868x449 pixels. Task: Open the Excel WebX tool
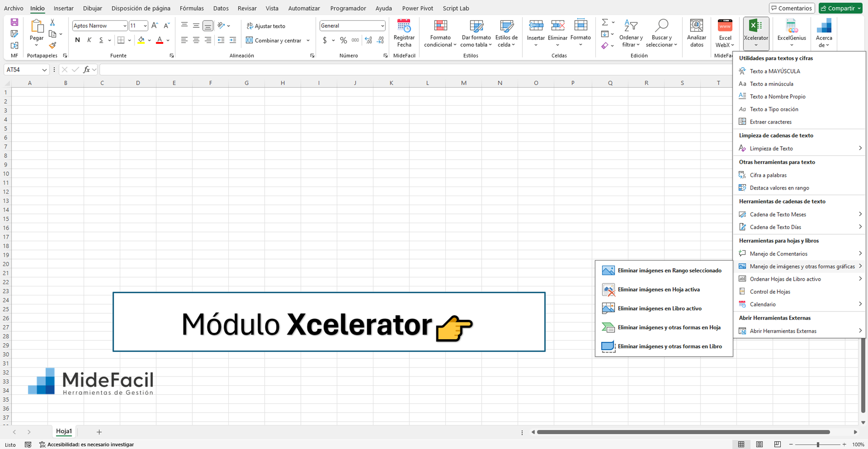(x=725, y=33)
